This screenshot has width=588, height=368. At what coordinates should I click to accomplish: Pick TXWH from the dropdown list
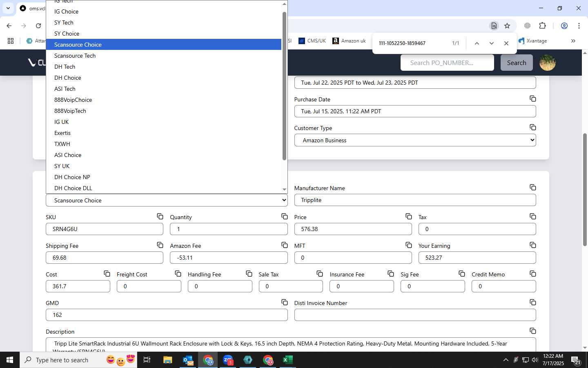coord(164,144)
